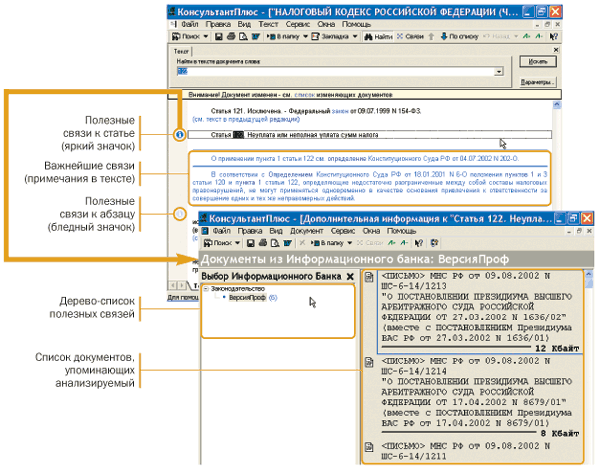Focus the Найти в тексте search input

(335, 71)
